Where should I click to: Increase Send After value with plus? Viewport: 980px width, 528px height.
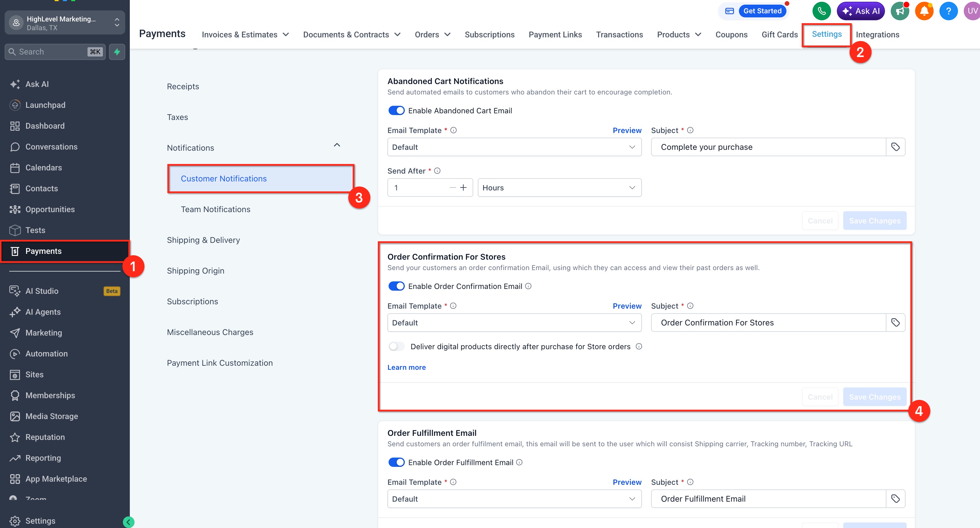coord(463,187)
